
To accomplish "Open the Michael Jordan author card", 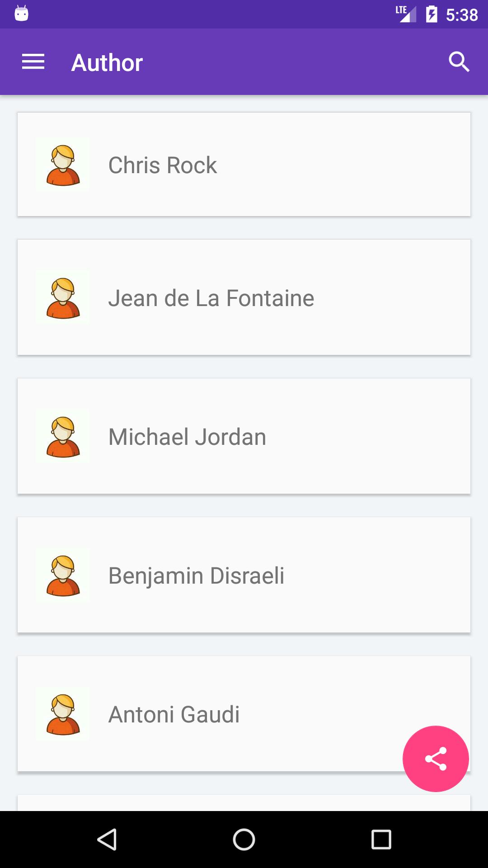I will click(x=244, y=436).
